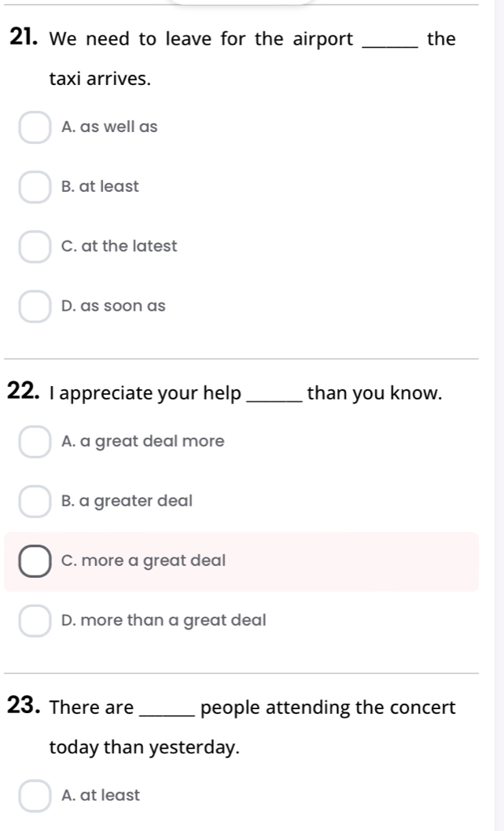Select the "C. more a great deal" label text
Viewport: 504px width, 831px height.
point(144,561)
